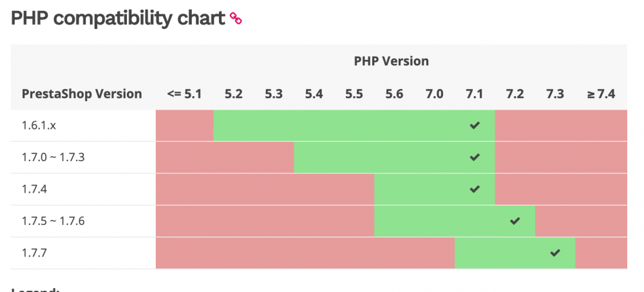
Task: Select the 1.7.7 row label
Action: coord(34,253)
